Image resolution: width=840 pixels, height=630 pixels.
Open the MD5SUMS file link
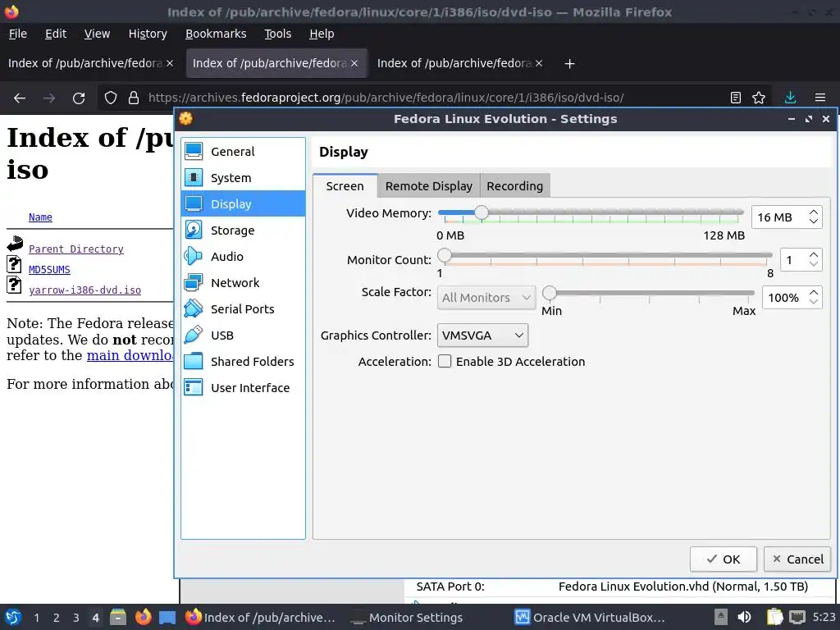click(49, 269)
